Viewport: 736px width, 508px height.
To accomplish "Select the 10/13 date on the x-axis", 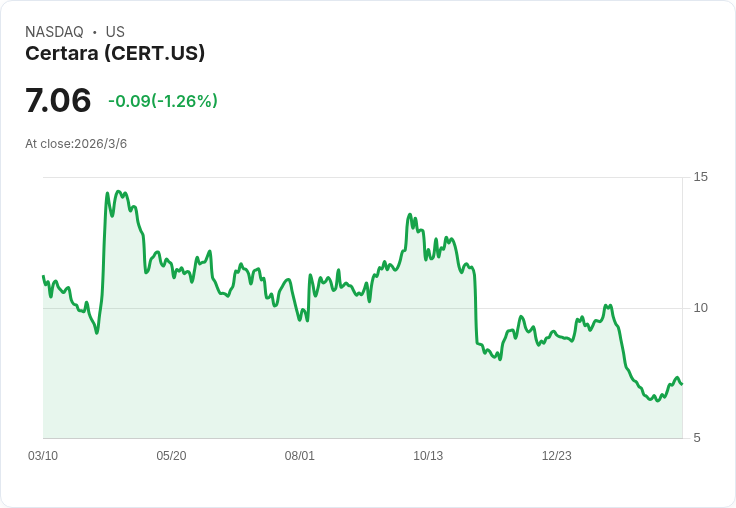I will 428,456.
